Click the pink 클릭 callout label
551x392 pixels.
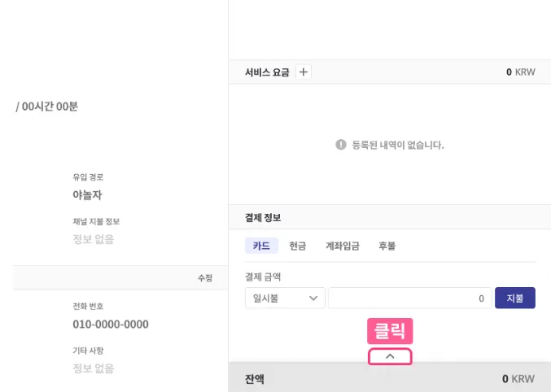point(391,332)
